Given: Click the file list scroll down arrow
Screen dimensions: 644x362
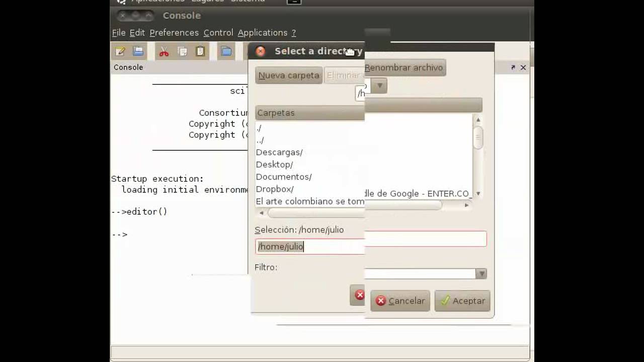Looking at the screenshot, I should pyautogui.click(x=478, y=194).
